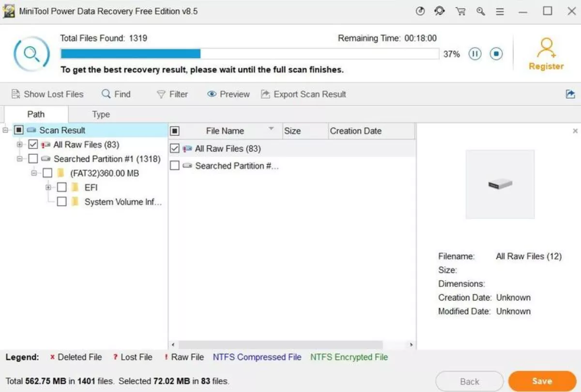Click the Register label under the user icon
The height and width of the screenshot is (392, 581).
coord(546,66)
